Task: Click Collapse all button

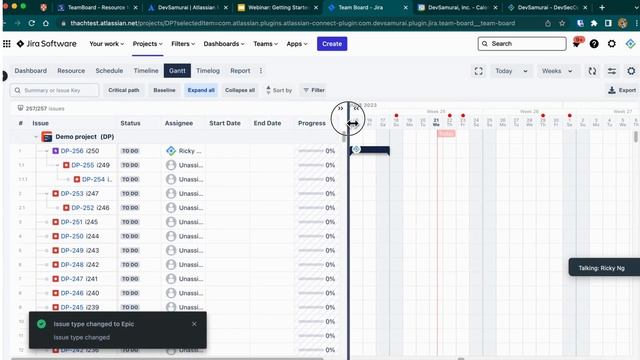Action: pyautogui.click(x=240, y=90)
